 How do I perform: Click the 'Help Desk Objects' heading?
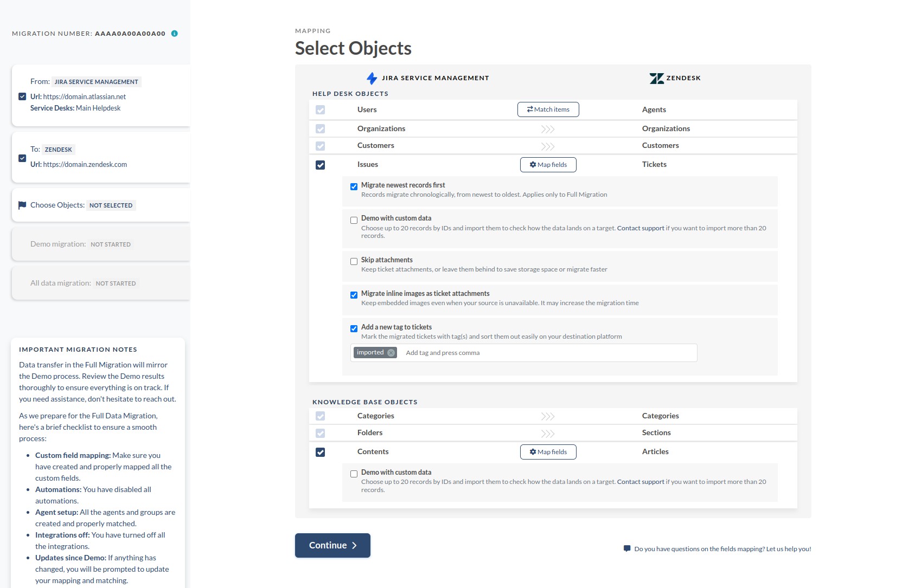tap(350, 94)
